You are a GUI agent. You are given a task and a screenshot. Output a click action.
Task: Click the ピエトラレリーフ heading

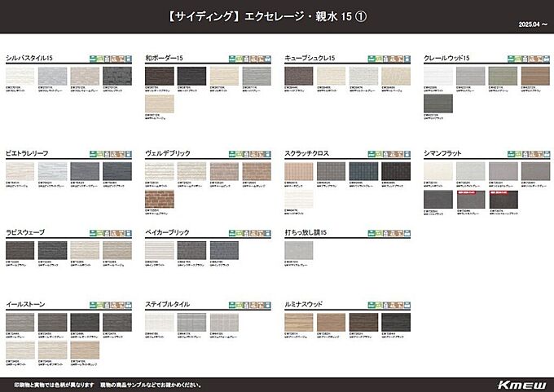click(x=27, y=153)
